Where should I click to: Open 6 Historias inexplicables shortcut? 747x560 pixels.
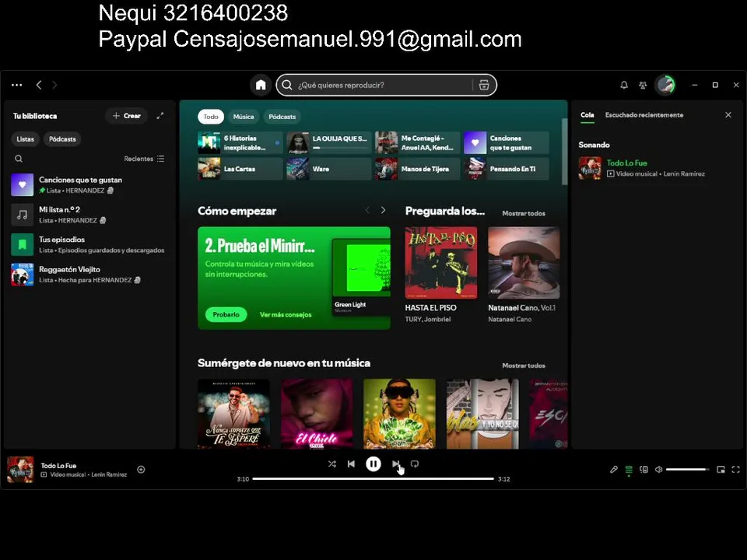pos(240,143)
